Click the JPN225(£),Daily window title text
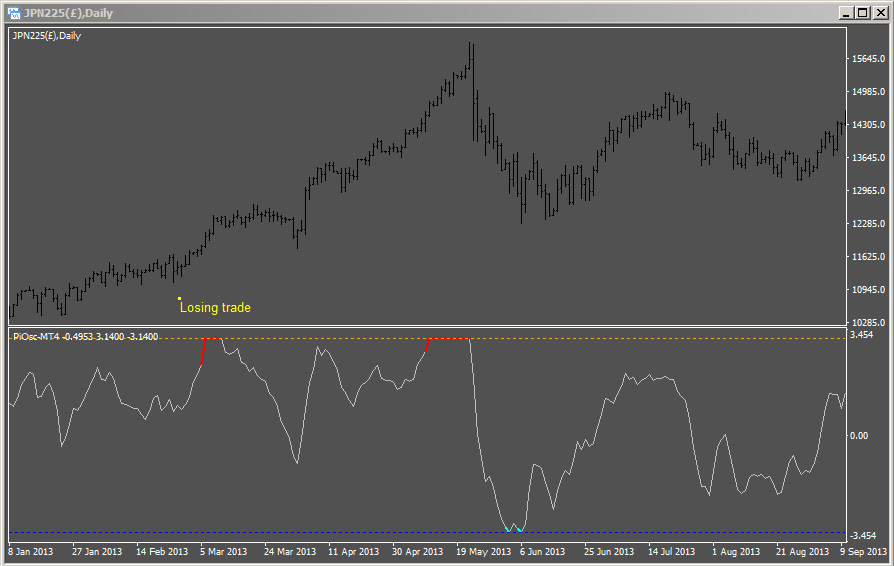Image resolution: width=894 pixels, height=566 pixels. 68,13
